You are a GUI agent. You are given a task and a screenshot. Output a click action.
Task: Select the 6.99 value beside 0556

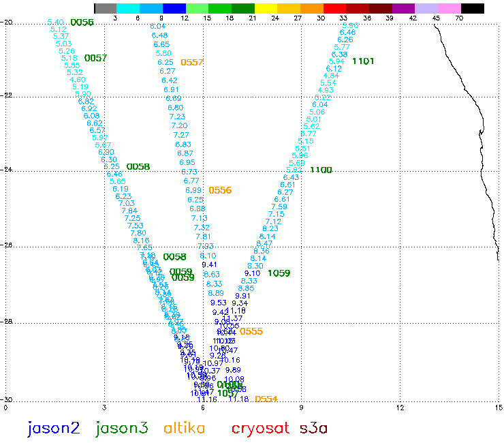click(x=193, y=190)
